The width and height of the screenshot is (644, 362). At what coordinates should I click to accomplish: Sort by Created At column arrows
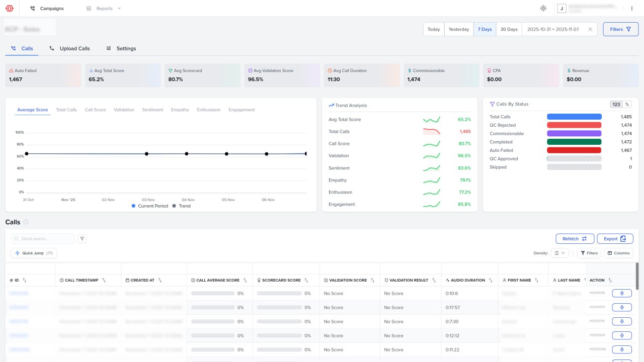coord(160,280)
